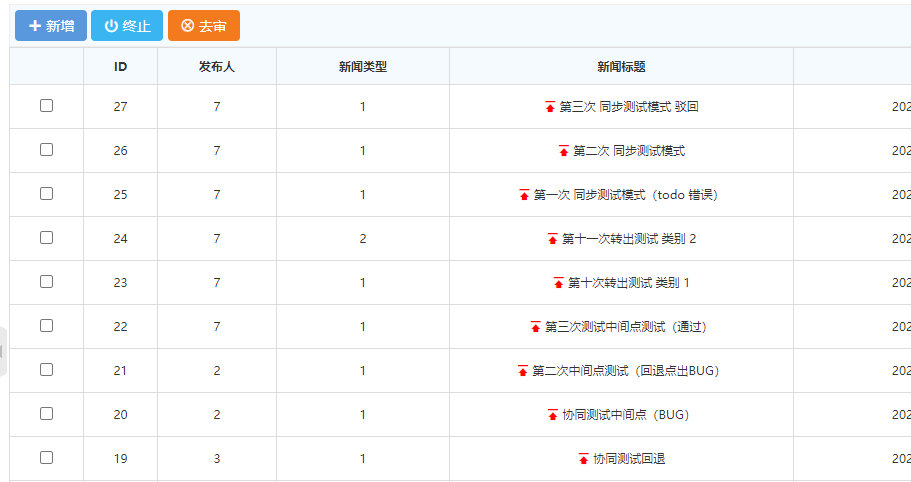This screenshot has height=482, width=911.
Task: Click title 第二次中间点测试（回退点出BUG）
Action: (626, 371)
